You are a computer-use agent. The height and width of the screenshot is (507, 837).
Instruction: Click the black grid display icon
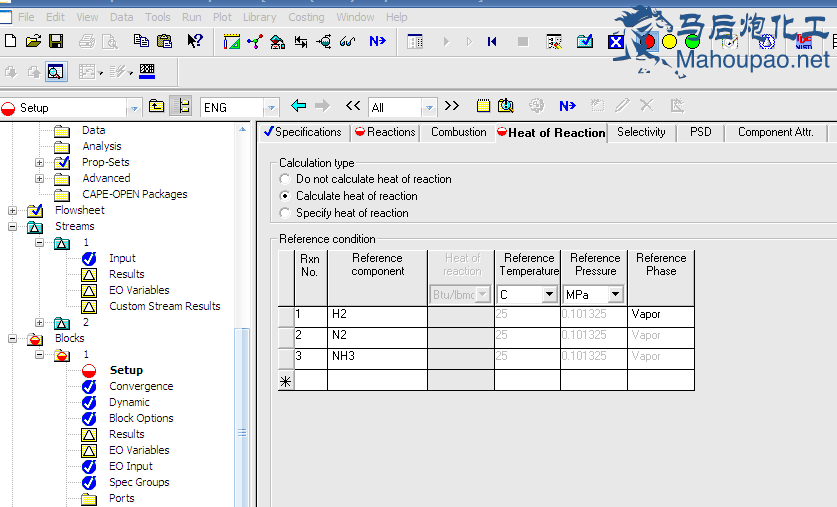point(147,71)
